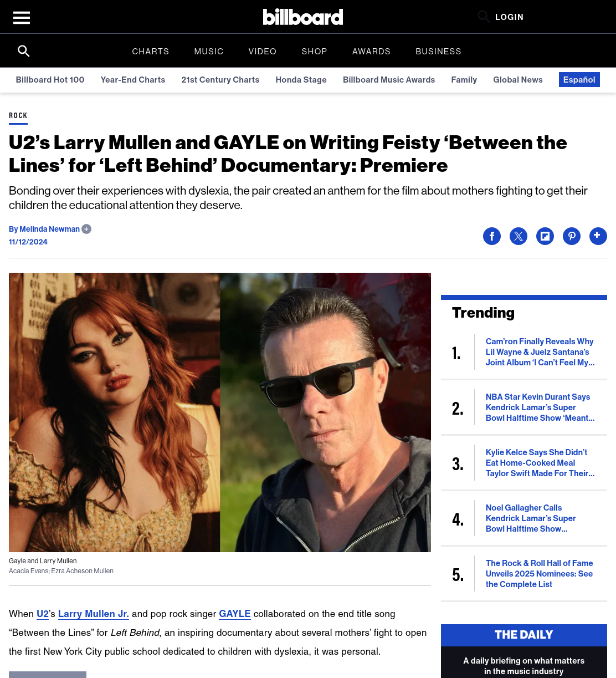Viewport: 616px width, 678px height.
Task: Share article on Pinterest
Action: 572,236
